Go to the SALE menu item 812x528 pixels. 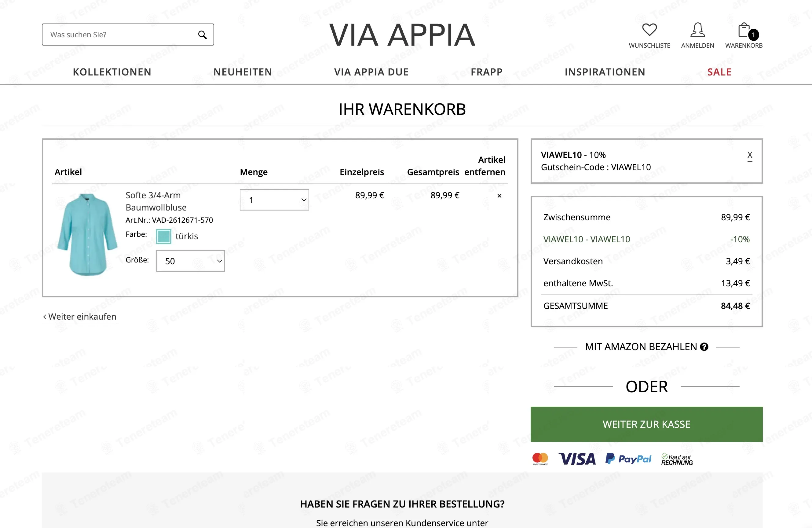tap(719, 72)
